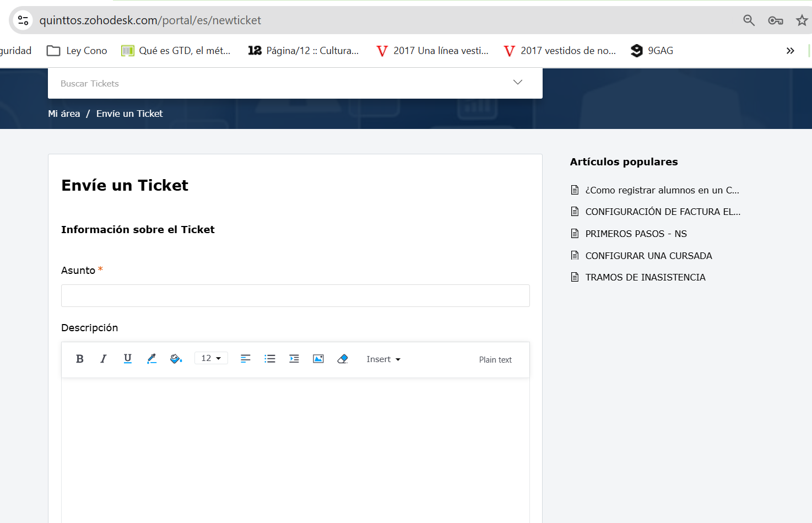Image resolution: width=812 pixels, height=523 pixels.
Task: Expand the Buscar Tickets dropdown chevron
Action: coord(518,83)
